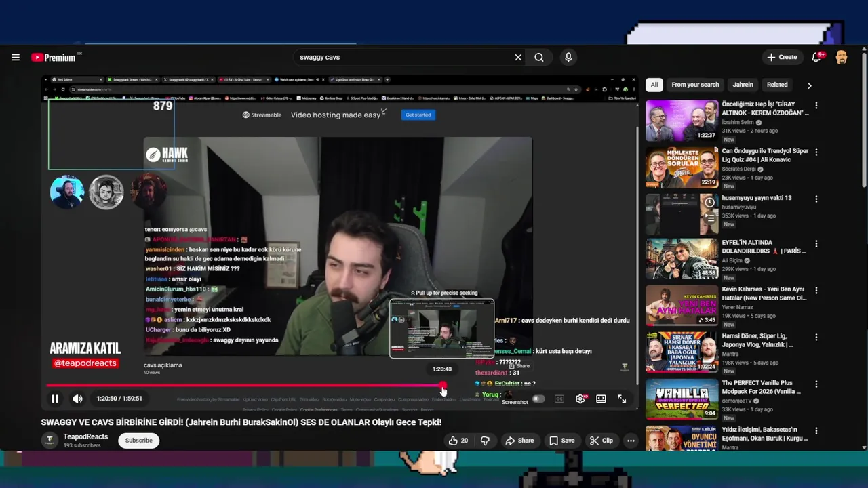The height and width of the screenshot is (488, 868).
Task: Open player settings gear
Action: point(580,399)
